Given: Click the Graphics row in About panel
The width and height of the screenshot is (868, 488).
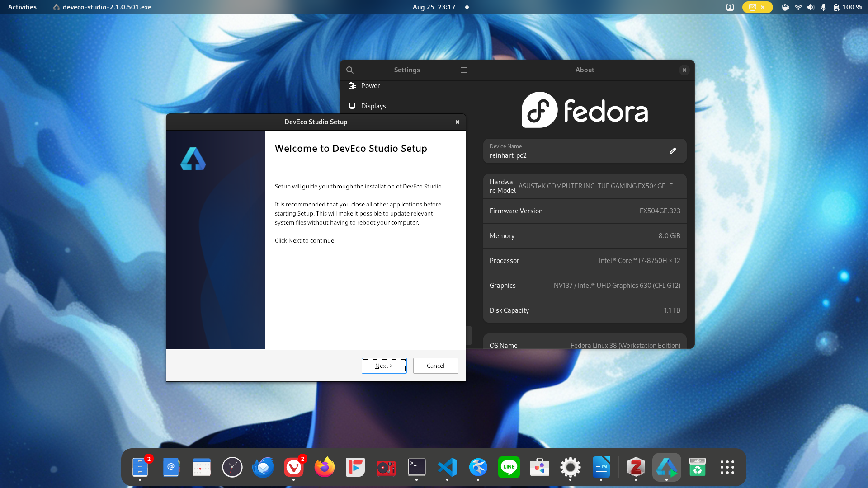Looking at the screenshot, I should [585, 286].
